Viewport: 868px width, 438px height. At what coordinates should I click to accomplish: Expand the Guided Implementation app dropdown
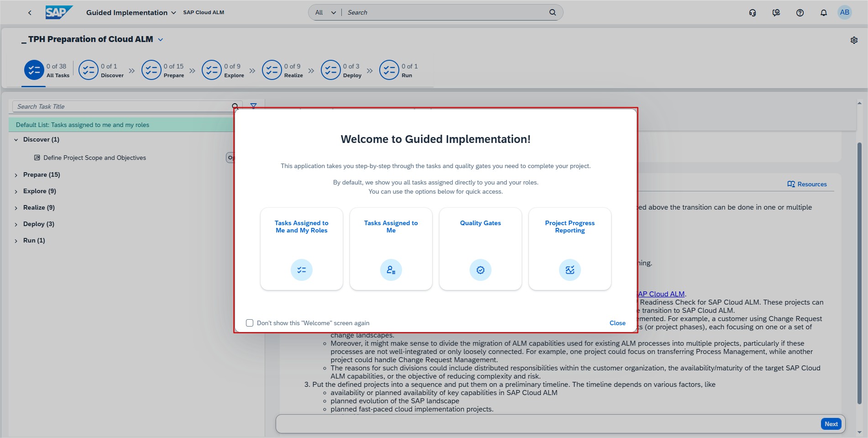pos(173,13)
